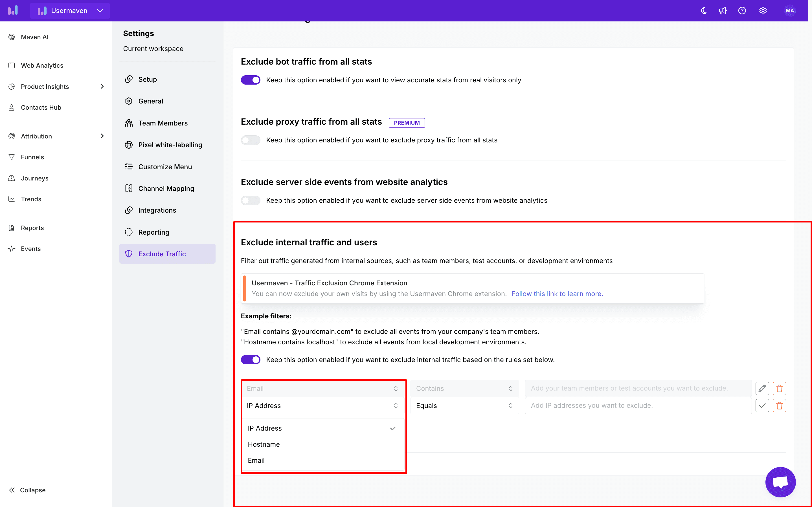Expand the Contains operator dropdown
The image size is (812, 507).
click(463, 388)
